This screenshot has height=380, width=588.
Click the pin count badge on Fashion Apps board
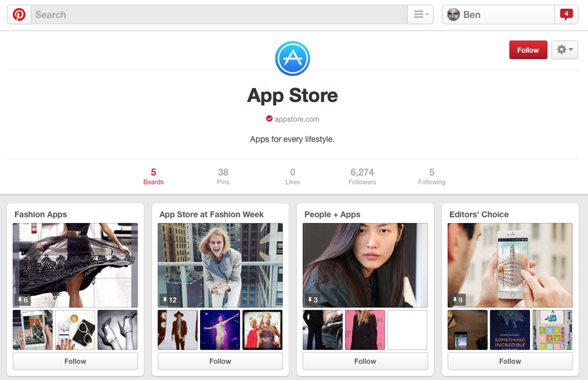tap(21, 300)
